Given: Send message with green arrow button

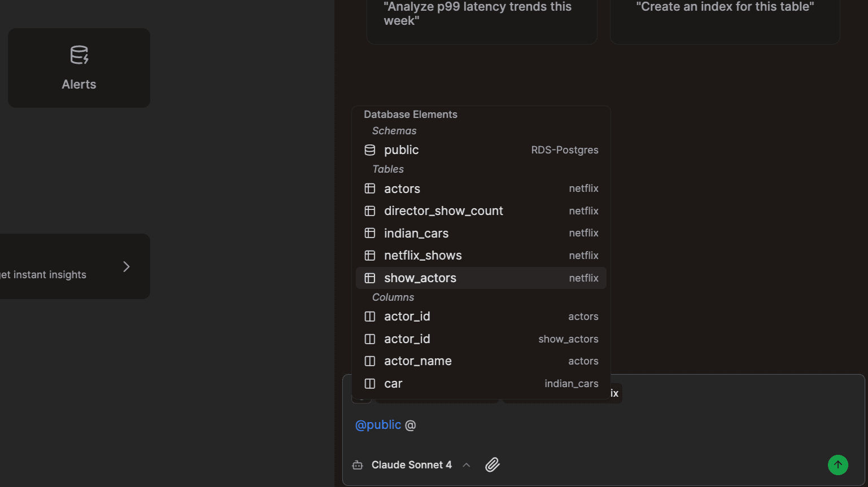Looking at the screenshot, I should (838, 464).
